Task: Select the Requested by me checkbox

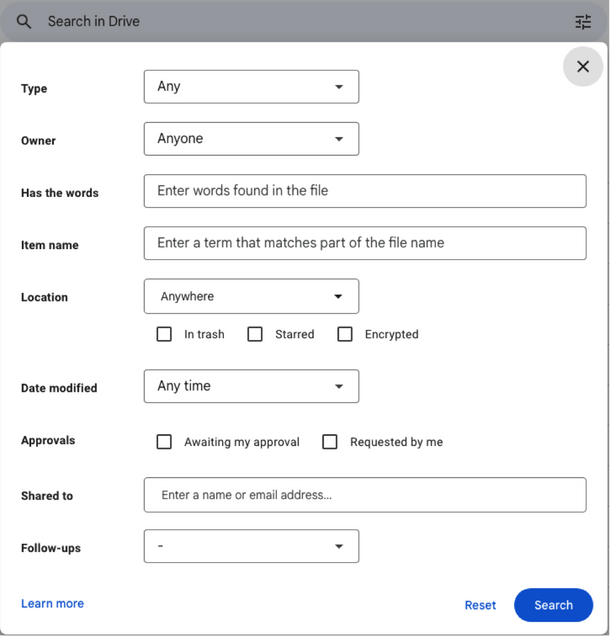Action: (x=330, y=441)
